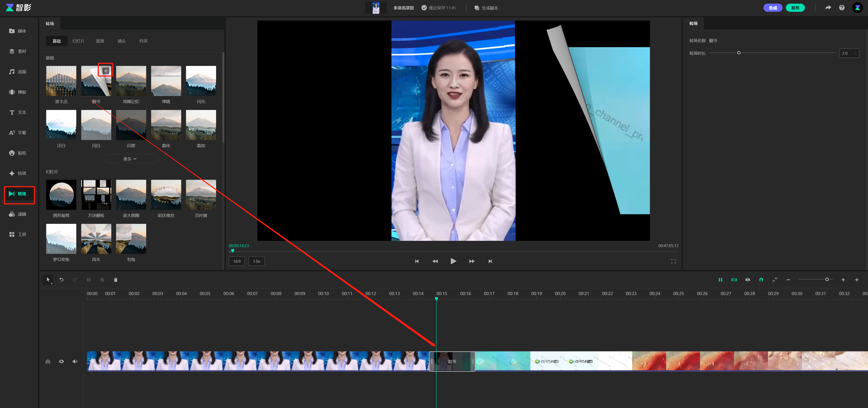Screen dimensions: 868x408
Task: Toggle the magnet snapping on timeline
Action: click(x=761, y=280)
